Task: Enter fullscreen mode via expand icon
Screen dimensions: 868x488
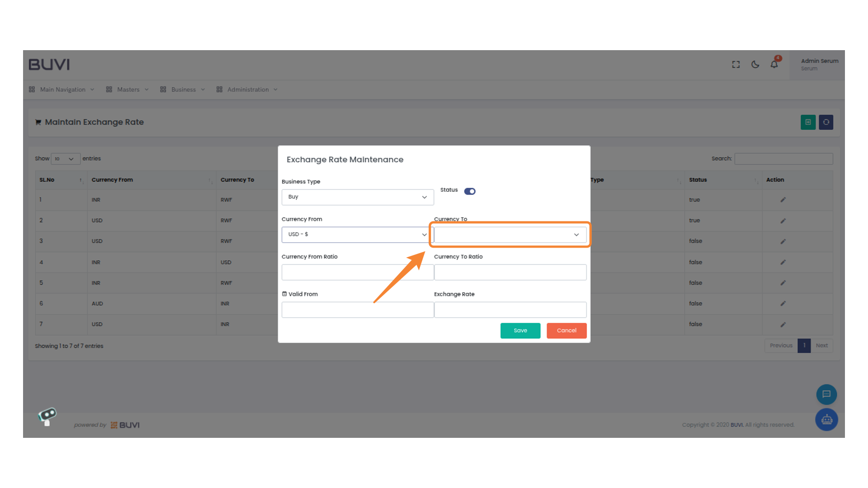Action: [x=736, y=64]
